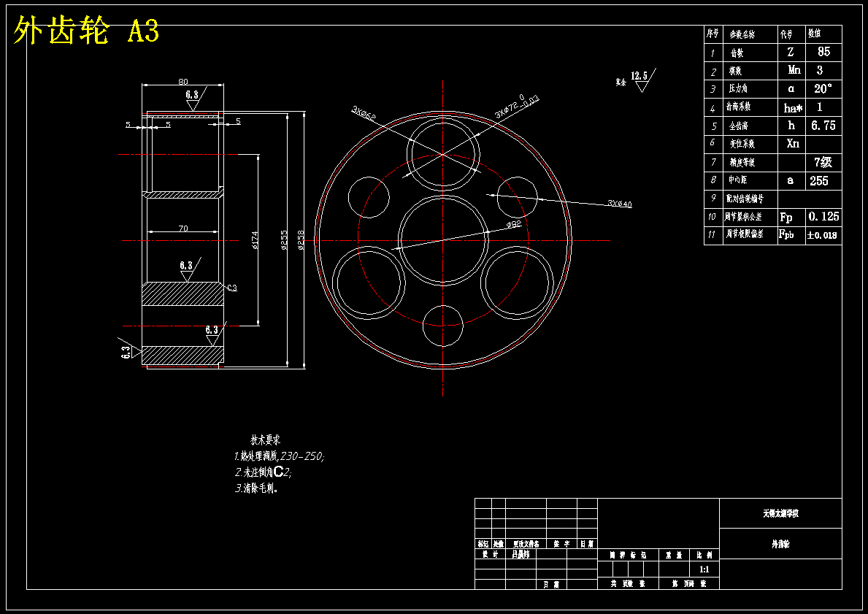Select the '技术要求' heading

click(x=266, y=440)
